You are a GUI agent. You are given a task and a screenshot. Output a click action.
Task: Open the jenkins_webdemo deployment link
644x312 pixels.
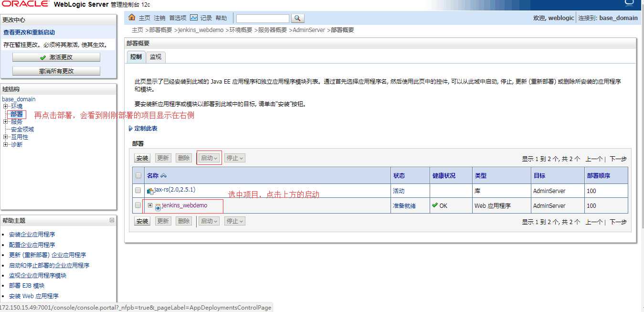[x=185, y=205]
